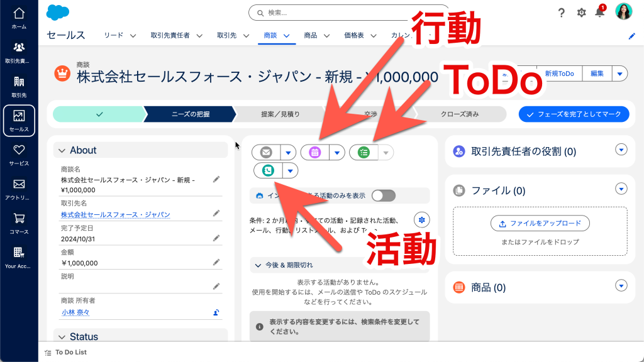
Task: Edit the account name (取引先名) pencil
Action: tap(216, 214)
